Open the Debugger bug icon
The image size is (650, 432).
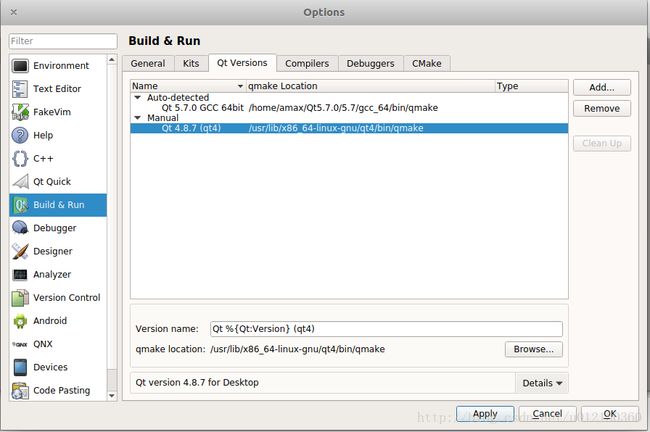(20, 228)
